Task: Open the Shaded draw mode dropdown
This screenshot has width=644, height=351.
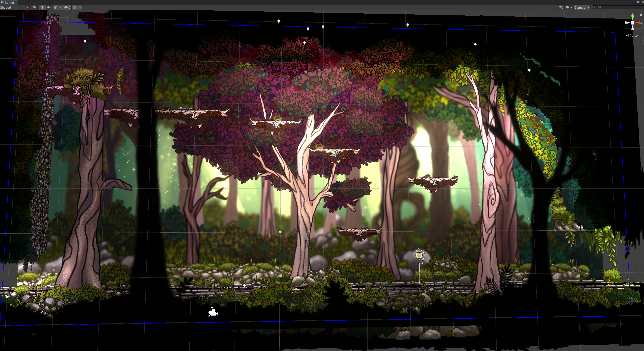Action: [14, 7]
